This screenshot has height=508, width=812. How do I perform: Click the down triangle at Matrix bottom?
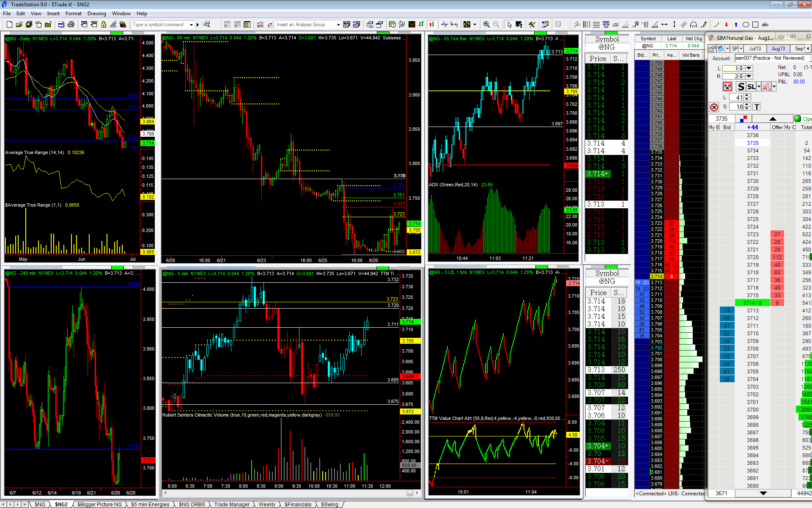[x=763, y=493]
